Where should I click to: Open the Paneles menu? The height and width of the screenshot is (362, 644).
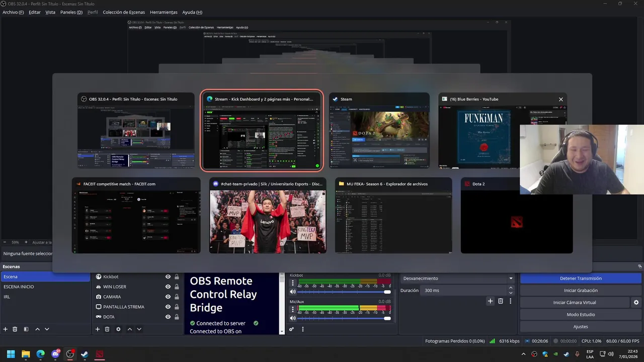coord(71,12)
